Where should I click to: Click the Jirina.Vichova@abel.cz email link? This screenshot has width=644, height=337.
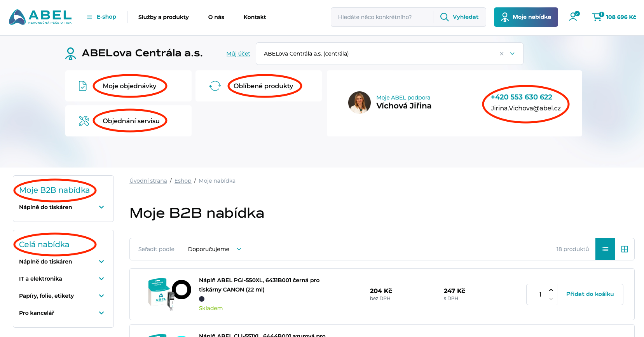[x=525, y=108]
